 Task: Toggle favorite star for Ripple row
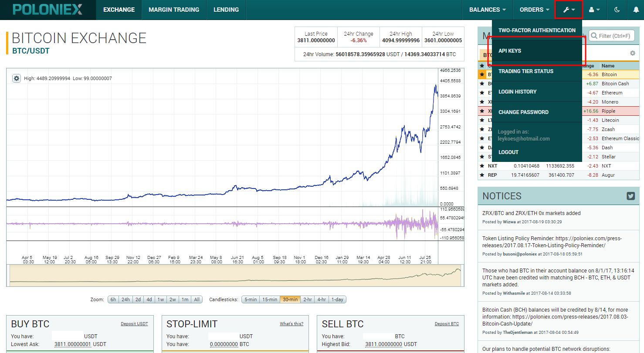(482, 111)
